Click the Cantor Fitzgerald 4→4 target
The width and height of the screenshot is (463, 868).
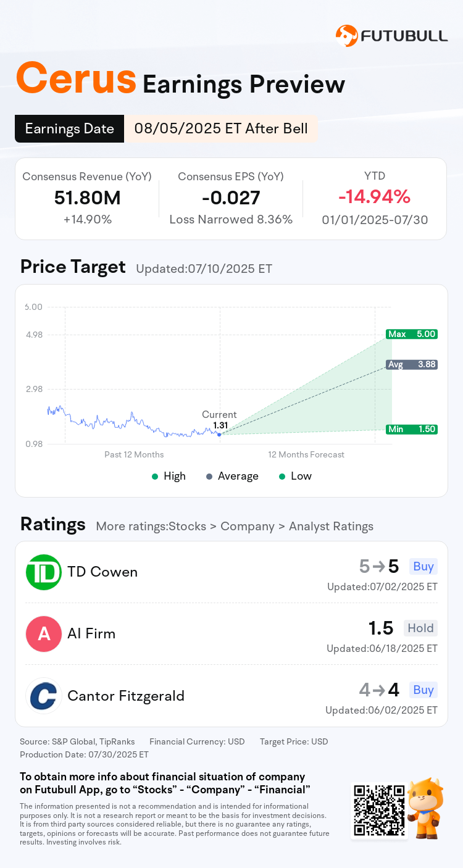click(x=379, y=690)
